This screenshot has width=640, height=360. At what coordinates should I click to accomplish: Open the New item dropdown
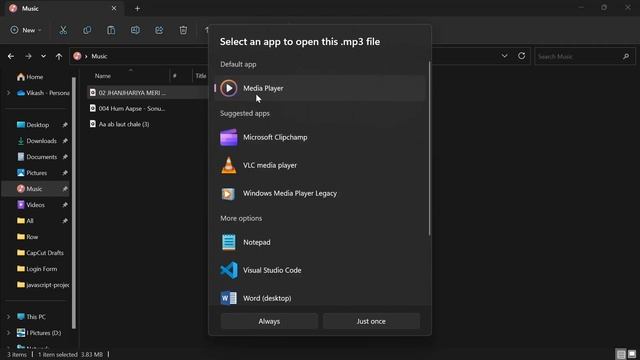coord(26,30)
